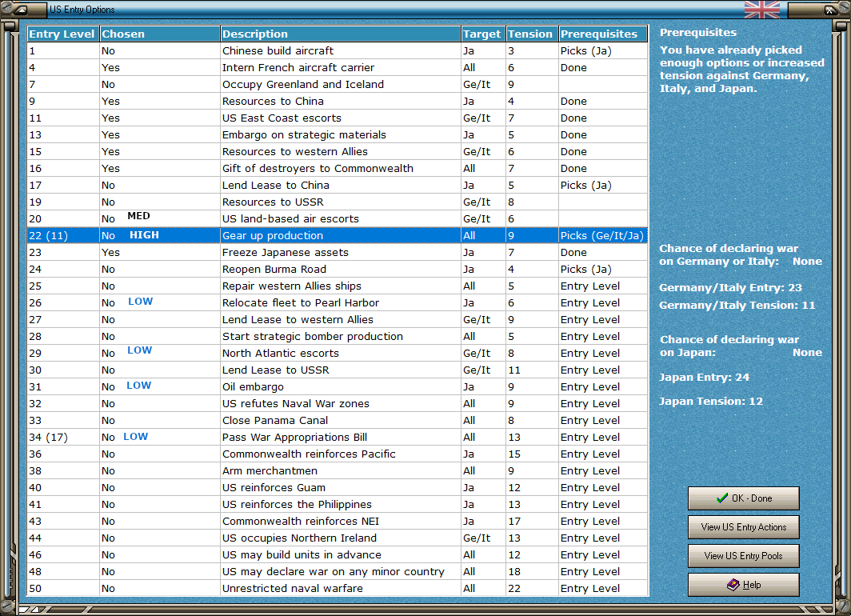Click 'Japan Tension: 12' text

pyautogui.click(x=711, y=401)
